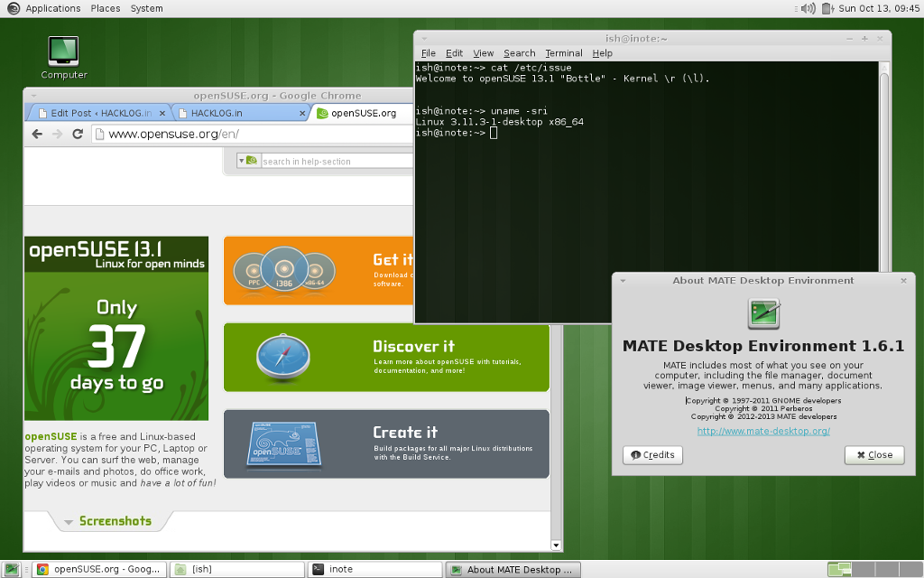Open the volume speaker icon

[x=808, y=8]
